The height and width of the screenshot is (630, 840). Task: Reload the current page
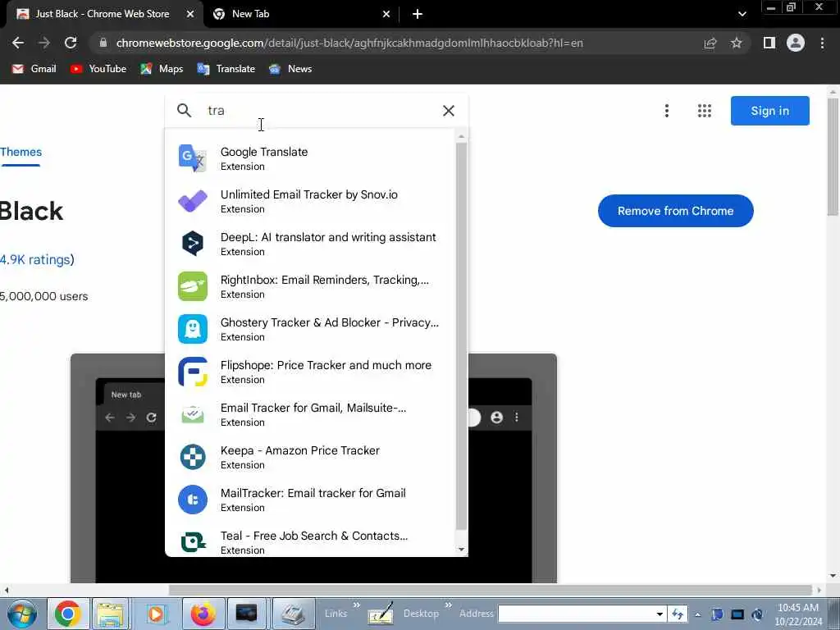[x=71, y=43]
